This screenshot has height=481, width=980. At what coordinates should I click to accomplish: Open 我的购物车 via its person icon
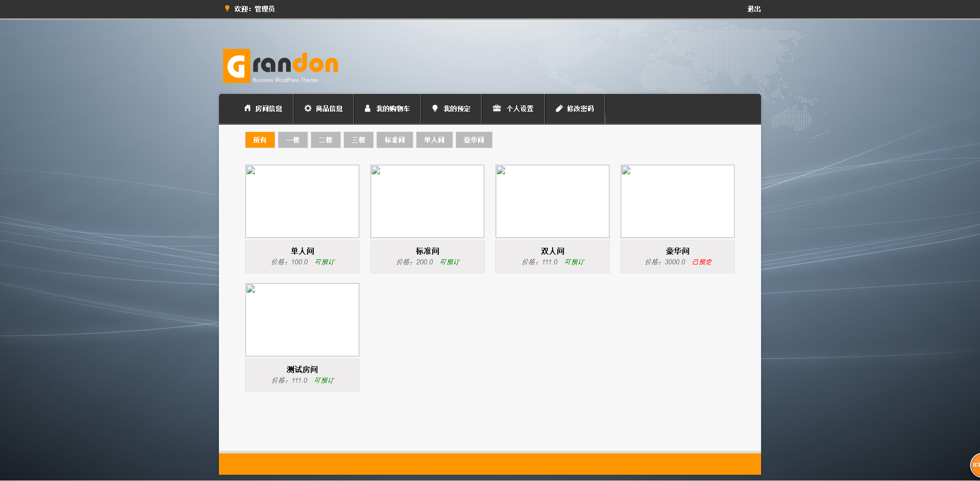(x=367, y=108)
